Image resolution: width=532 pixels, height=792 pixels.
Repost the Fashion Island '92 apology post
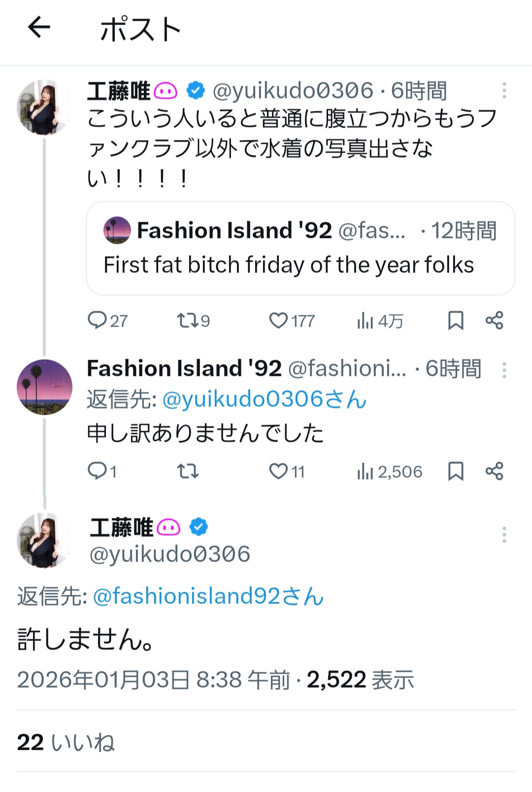tap(187, 471)
